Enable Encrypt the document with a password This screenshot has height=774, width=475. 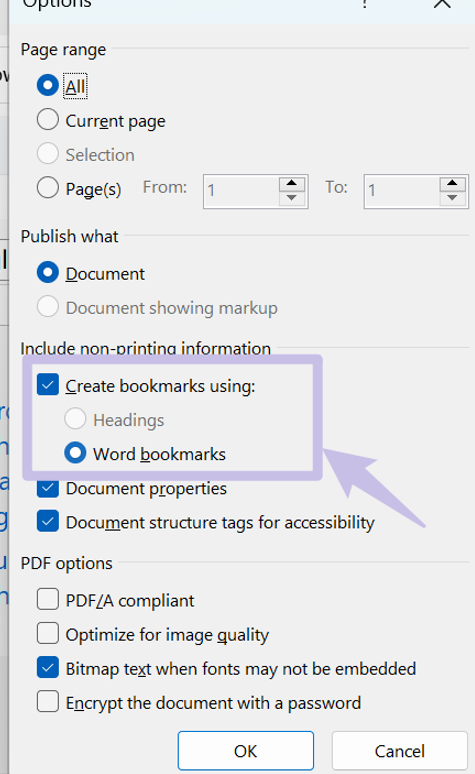tap(48, 702)
